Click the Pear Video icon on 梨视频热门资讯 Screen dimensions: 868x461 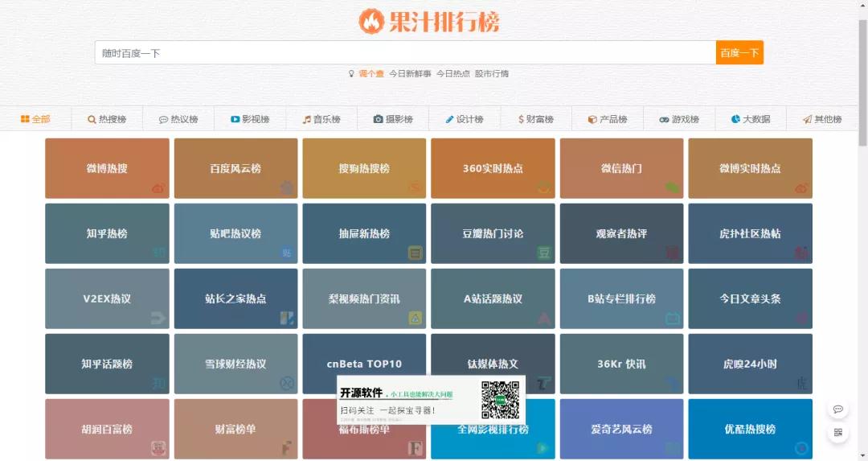point(416,318)
